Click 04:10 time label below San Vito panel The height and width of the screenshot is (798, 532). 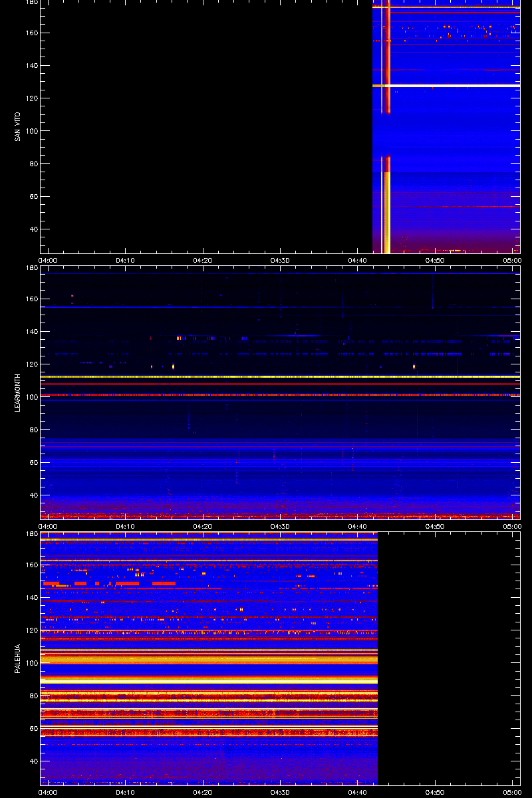pos(126,261)
